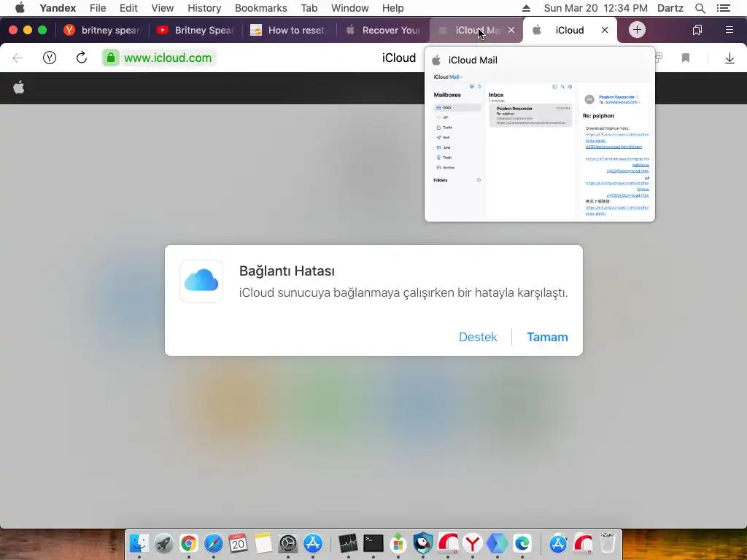Open Safari from the dock
Viewport: 747px width, 560px height.
click(214, 543)
